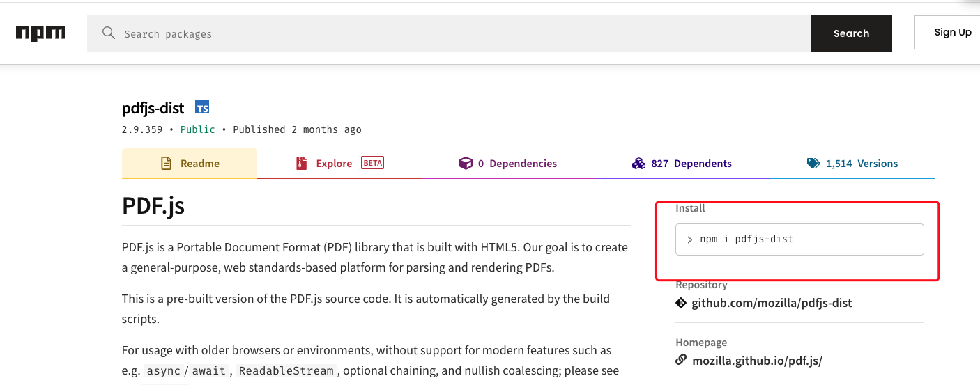Focus the Search packages field
This screenshot has width=980, height=385.
(449, 33)
